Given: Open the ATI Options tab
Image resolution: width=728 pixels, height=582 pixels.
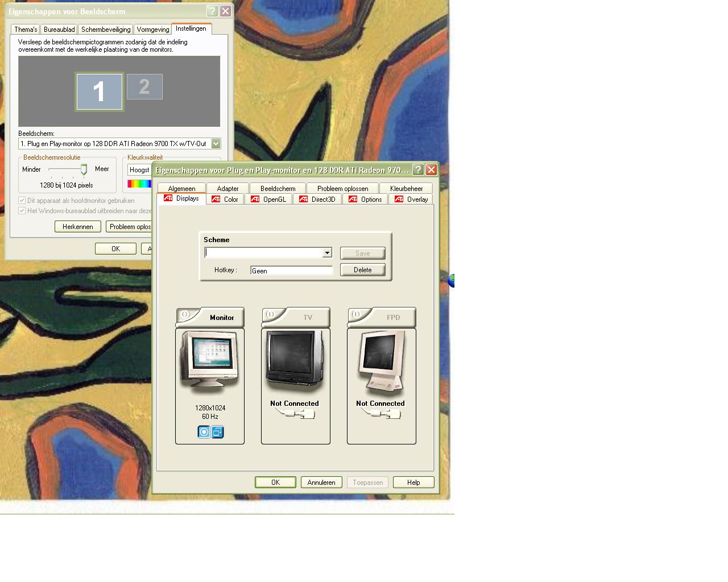Looking at the screenshot, I should tap(366, 199).
